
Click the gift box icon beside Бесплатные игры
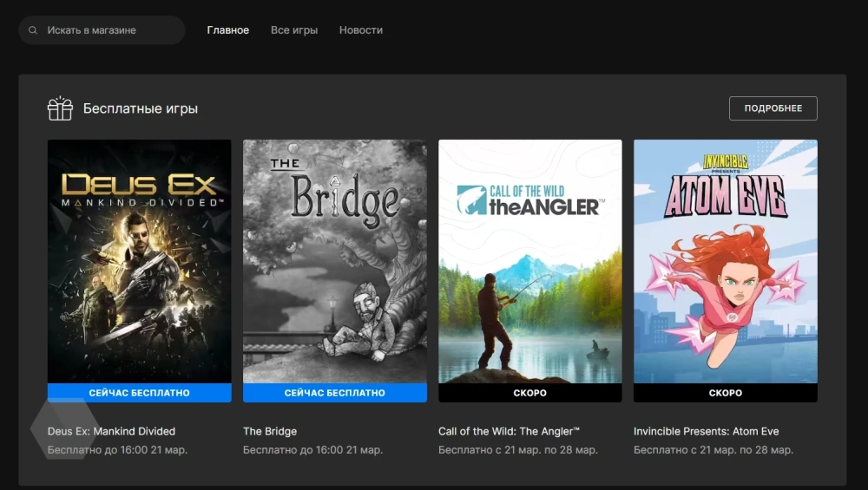click(60, 108)
